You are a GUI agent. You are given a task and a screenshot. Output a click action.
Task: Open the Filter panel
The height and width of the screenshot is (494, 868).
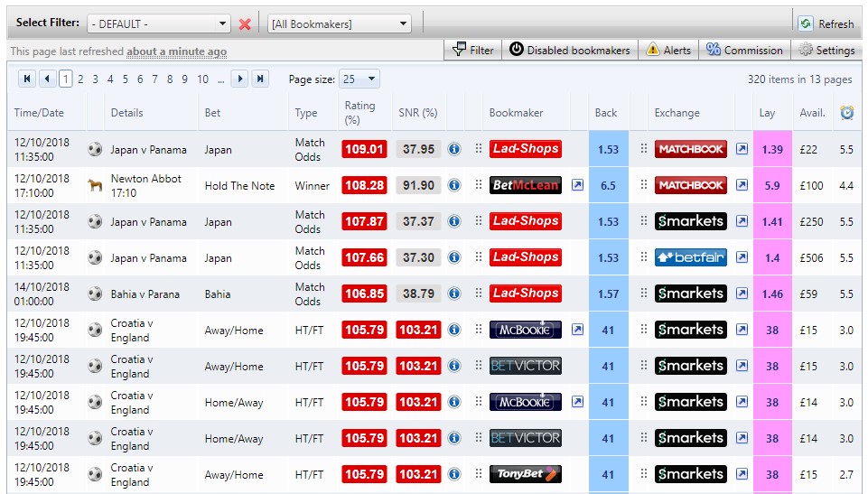(x=472, y=51)
